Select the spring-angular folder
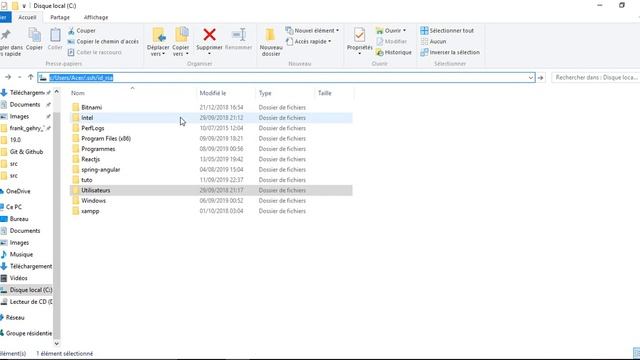 pos(211,169)
